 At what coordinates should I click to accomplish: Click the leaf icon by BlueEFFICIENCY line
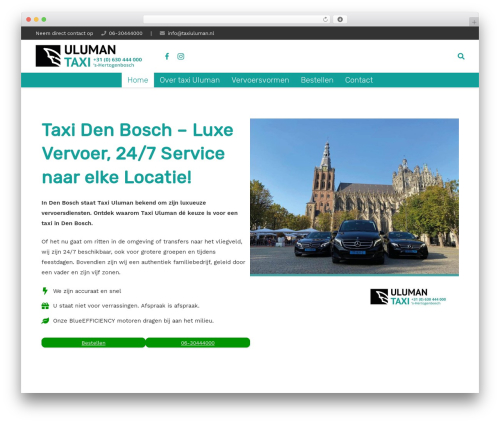tap(45, 321)
